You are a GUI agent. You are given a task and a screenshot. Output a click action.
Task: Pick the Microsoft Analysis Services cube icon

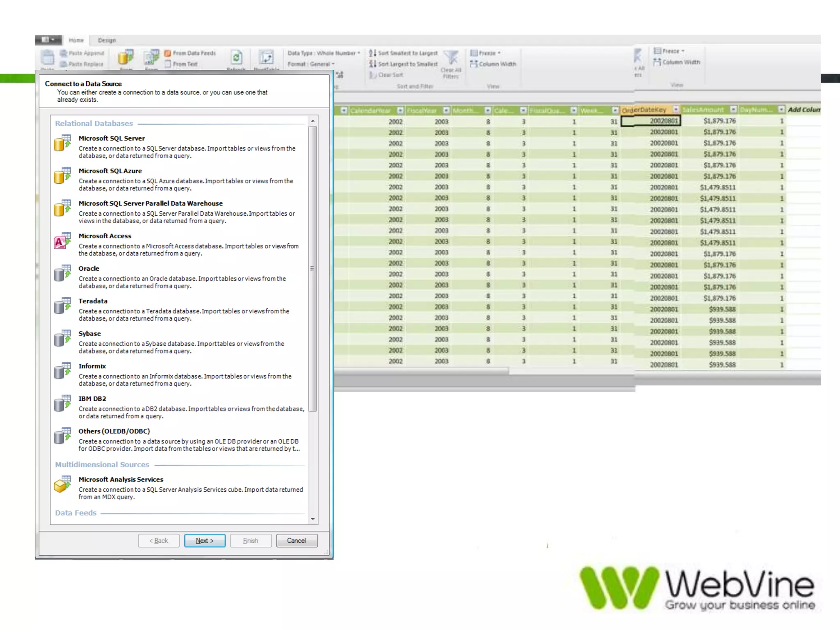[x=62, y=484]
